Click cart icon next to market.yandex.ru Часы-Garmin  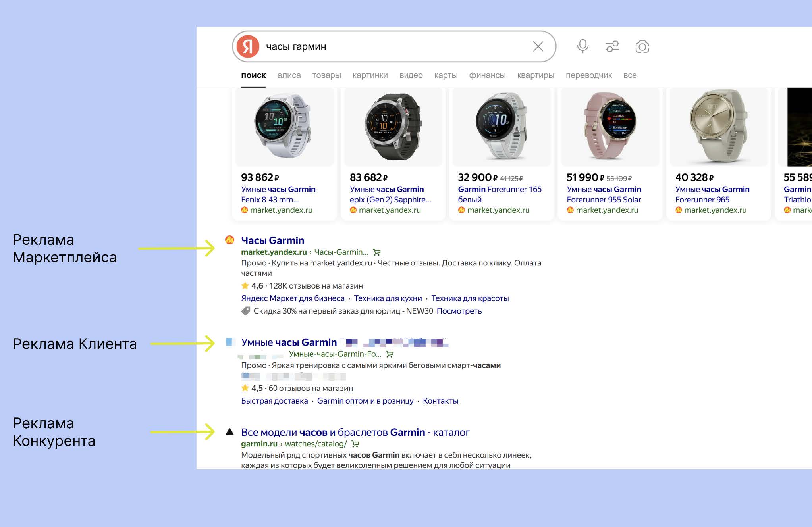pyautogui.click(x=377, y=252)
